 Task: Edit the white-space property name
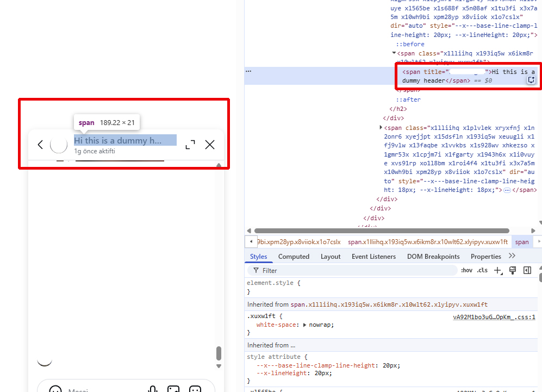[276, 325]
